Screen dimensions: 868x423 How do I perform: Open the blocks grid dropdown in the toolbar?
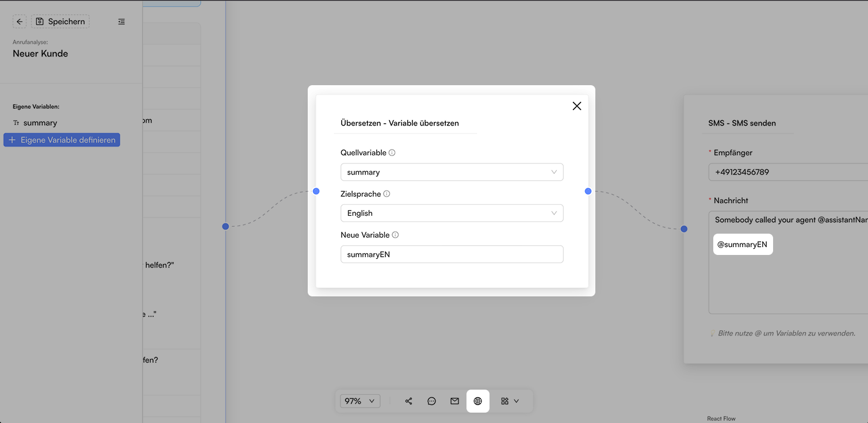tap(510, 401)
